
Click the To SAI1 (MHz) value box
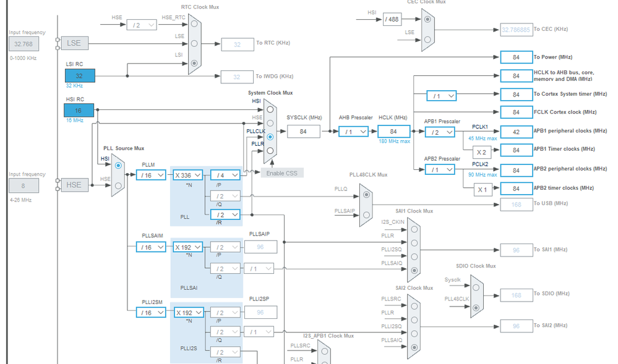517,250
